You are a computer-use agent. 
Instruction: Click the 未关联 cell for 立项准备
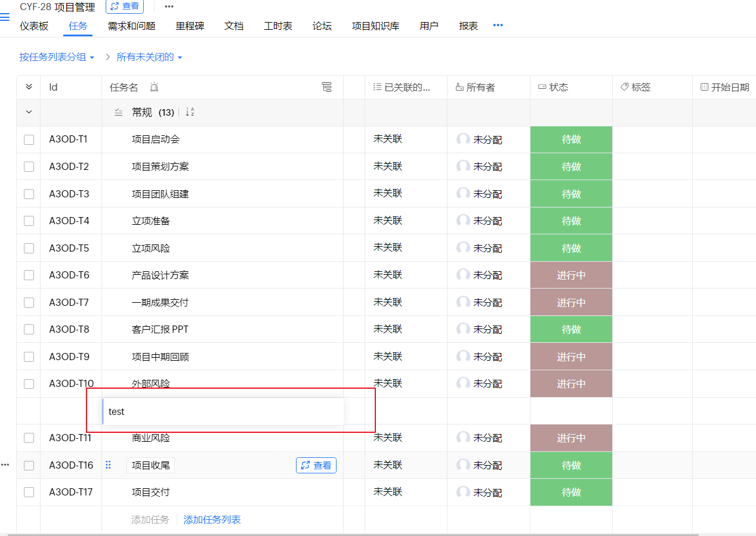(388, 221)
